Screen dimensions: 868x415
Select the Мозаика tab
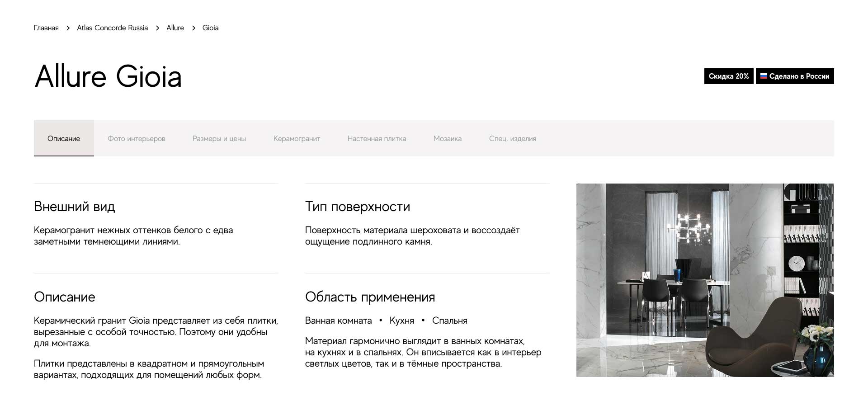[x=448, y=138]
